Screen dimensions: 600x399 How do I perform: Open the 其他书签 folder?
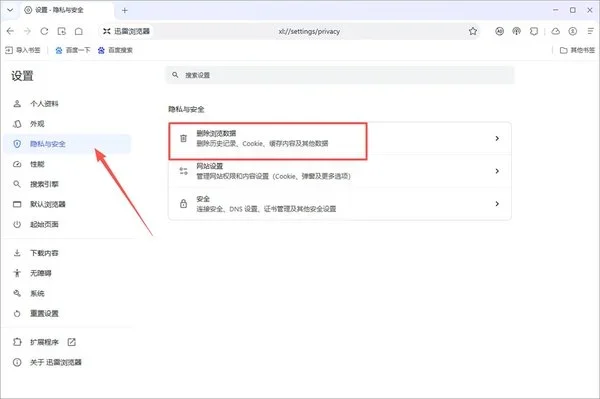click(577, 50)
